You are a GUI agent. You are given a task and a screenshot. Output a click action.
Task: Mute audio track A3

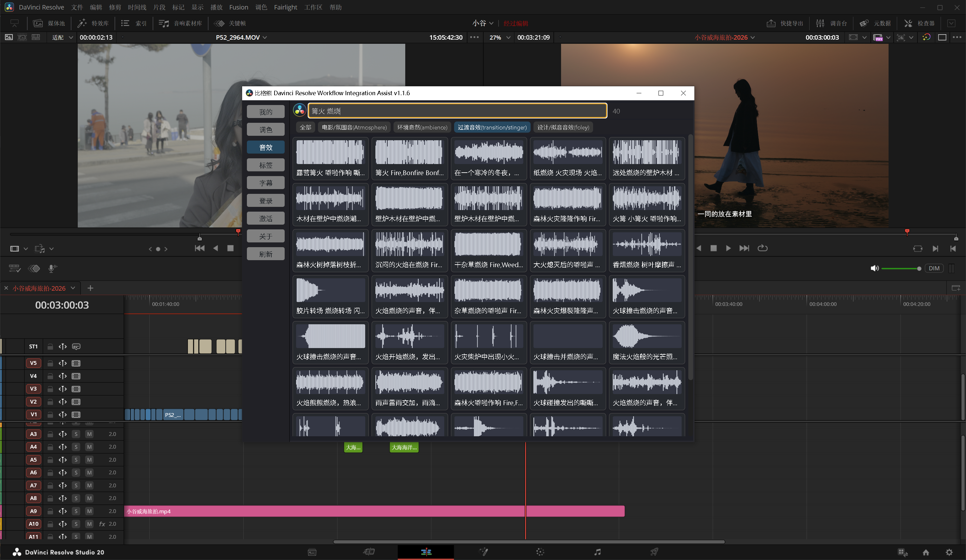(x=89, y=434)
